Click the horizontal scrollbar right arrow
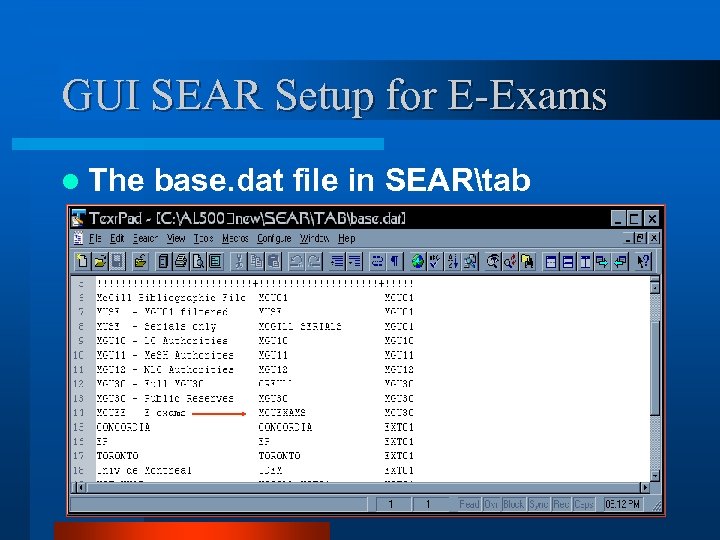The width and height of the screenshot is (720, 540). click(645, 487)
